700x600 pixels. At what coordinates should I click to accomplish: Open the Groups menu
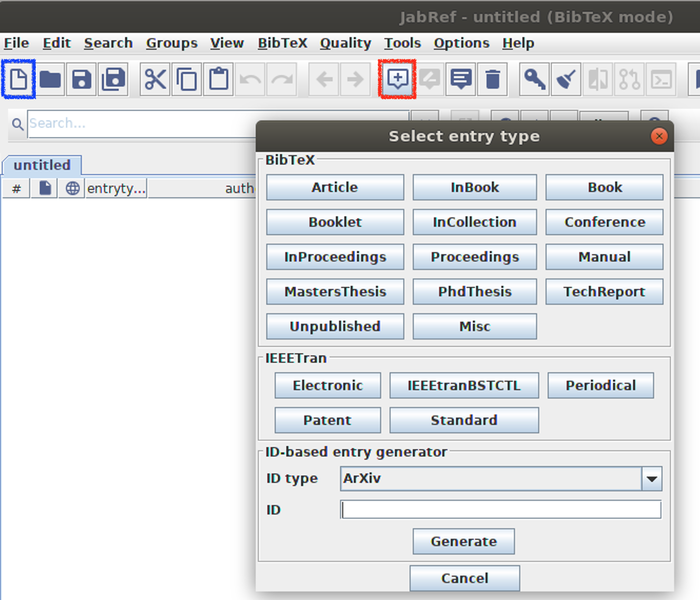[x=172, y=43]
